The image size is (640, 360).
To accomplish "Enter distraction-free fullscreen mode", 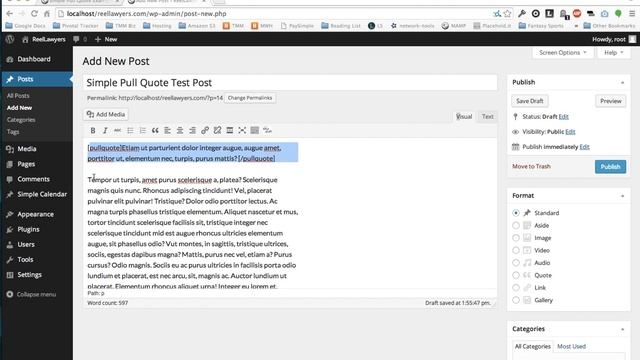I will click(x=242, y=131).
